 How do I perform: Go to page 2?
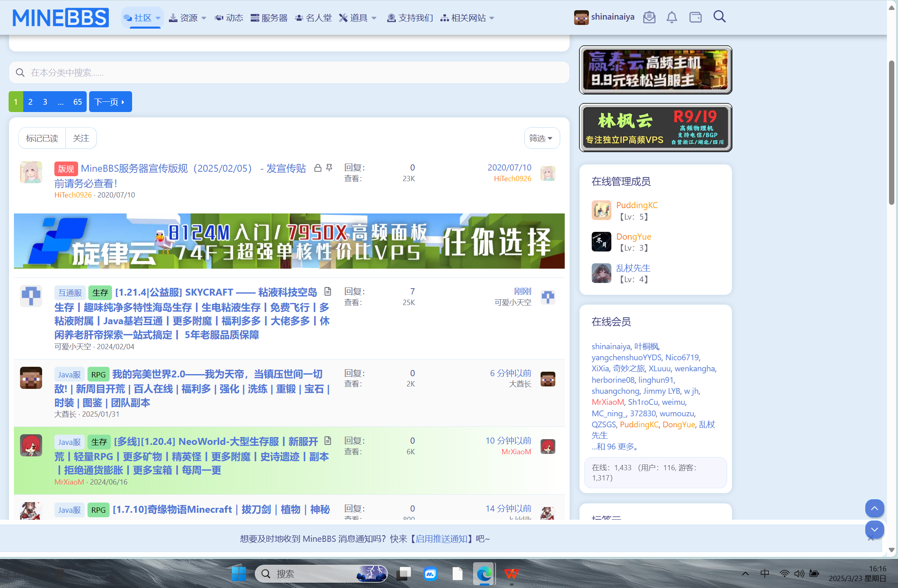[30, 102]
